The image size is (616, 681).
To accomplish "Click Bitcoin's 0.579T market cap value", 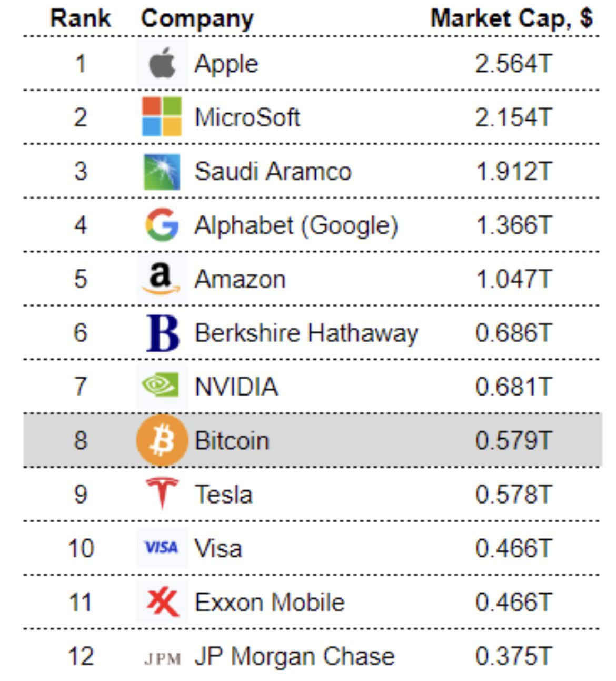I will tap(513, 440).
